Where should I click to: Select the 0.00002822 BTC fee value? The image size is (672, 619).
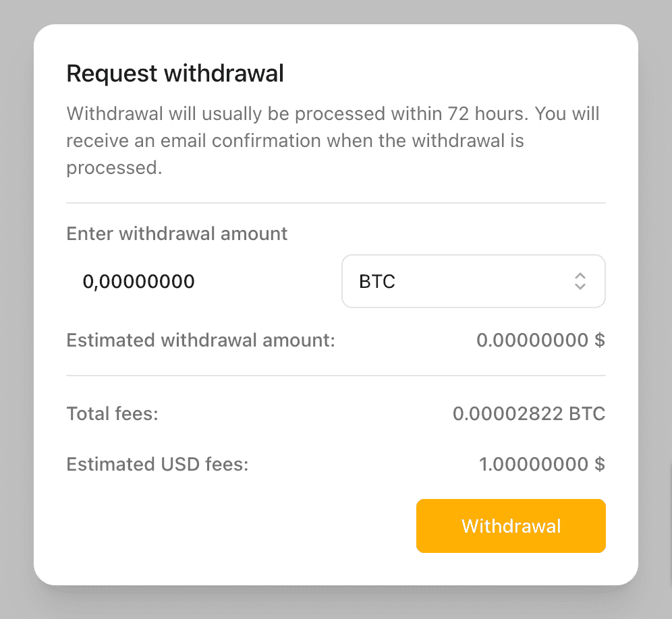(x=529, y=413)
